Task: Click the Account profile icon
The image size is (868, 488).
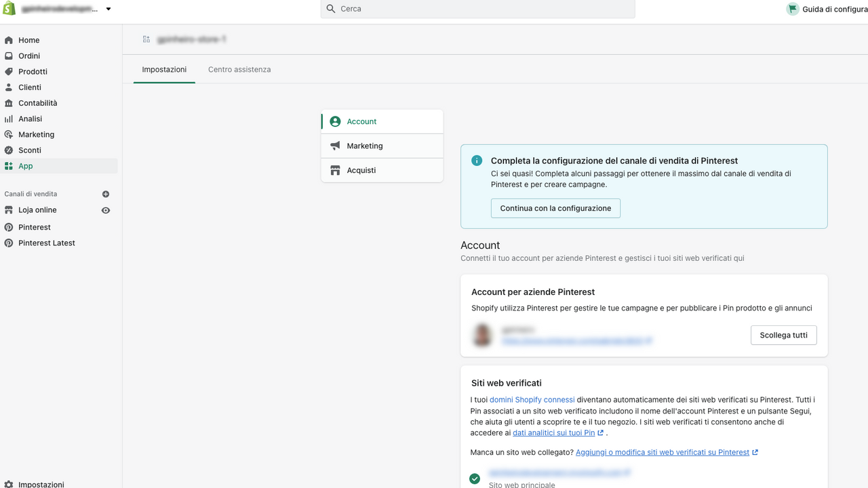Action: [335, 121]
